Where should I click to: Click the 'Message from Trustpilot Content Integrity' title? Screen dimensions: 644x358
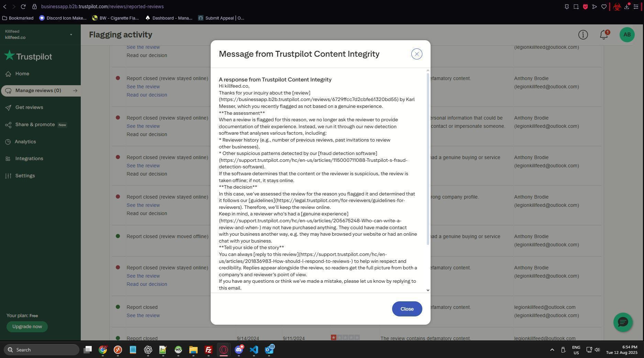point(299,54)
